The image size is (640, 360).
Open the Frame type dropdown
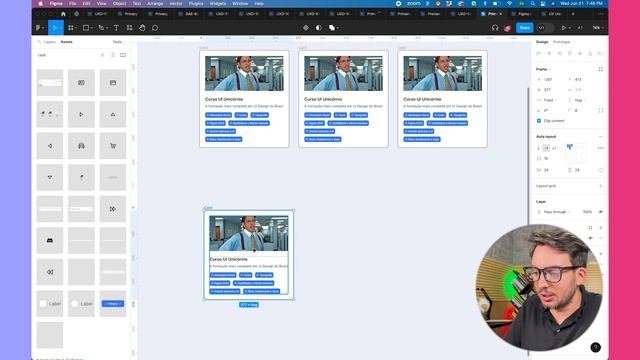[544, 69]
